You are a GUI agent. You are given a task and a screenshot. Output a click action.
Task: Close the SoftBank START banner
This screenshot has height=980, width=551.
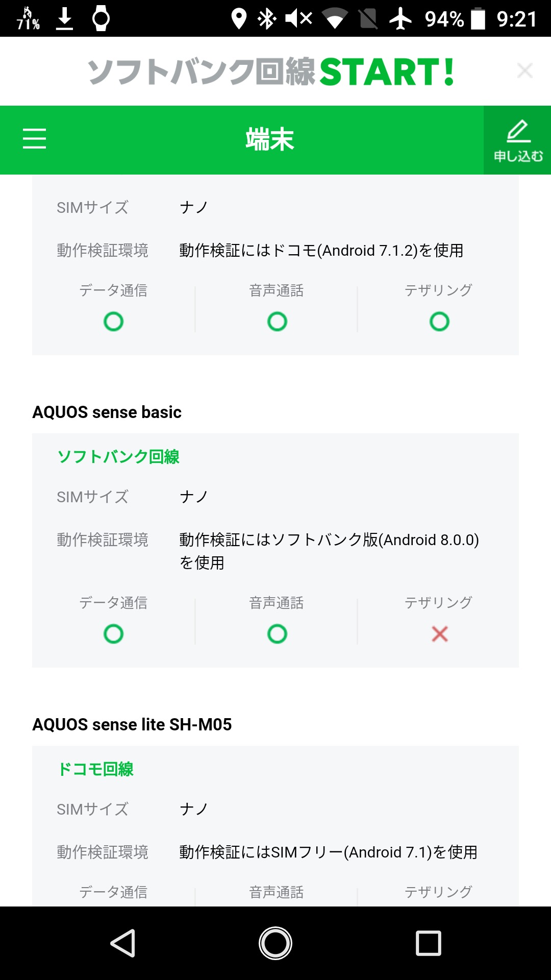524,70
